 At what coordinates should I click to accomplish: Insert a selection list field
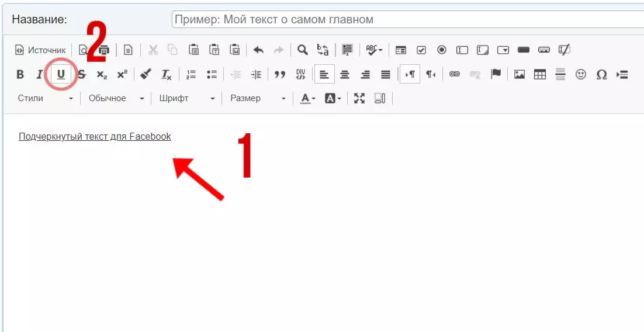click(503, 50)
